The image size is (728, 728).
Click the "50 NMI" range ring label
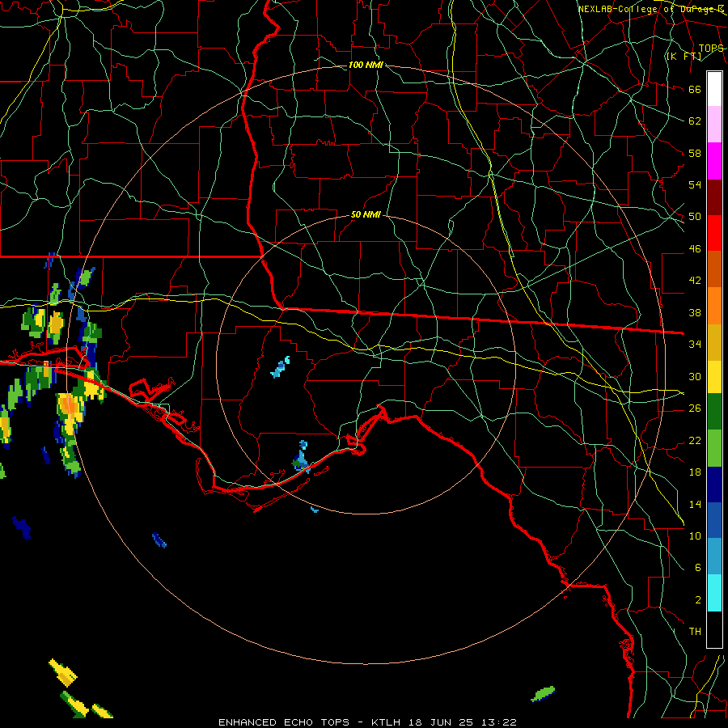[x=366, y=214]
